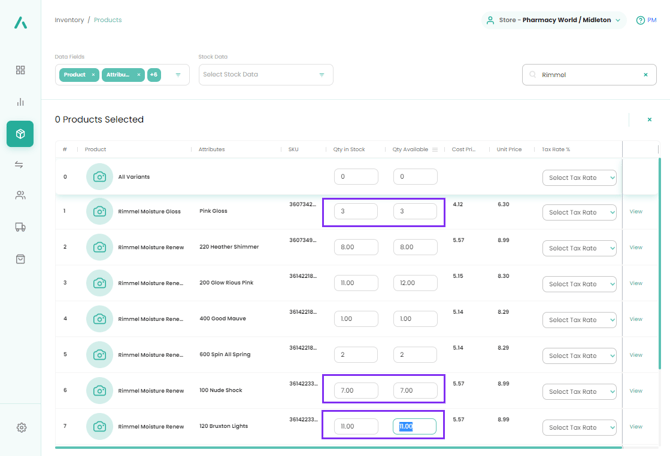The height and width of the screenshot is (456, 670).
Task: Remove the Product data field chip
Action: tap(93, 75)
